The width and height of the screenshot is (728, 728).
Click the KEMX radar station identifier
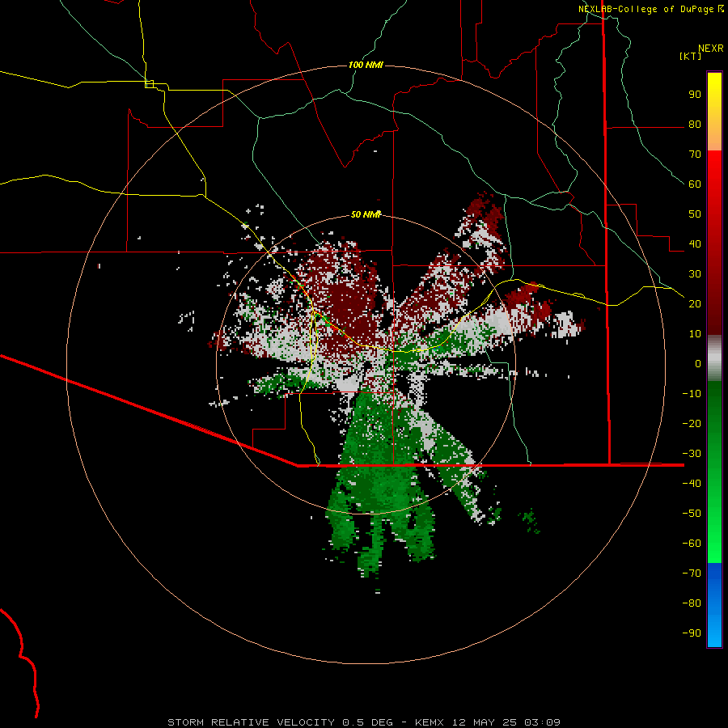click(x=430, y=722)
